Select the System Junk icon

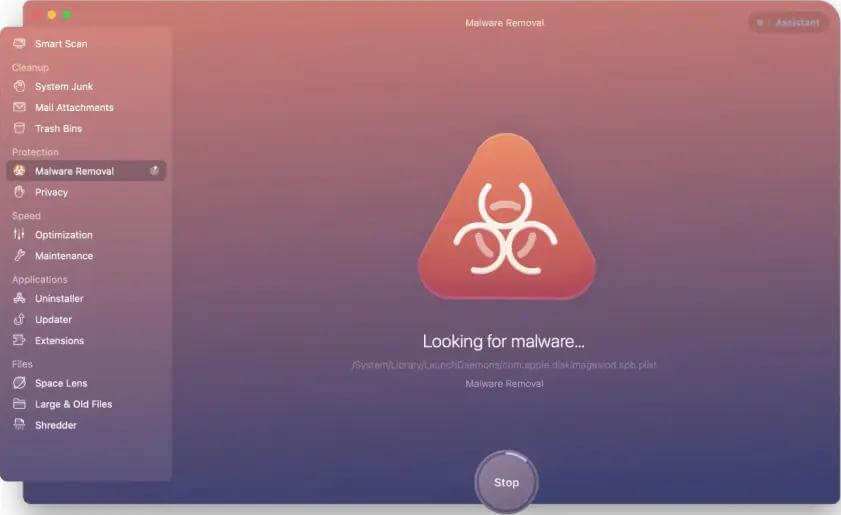19,87
